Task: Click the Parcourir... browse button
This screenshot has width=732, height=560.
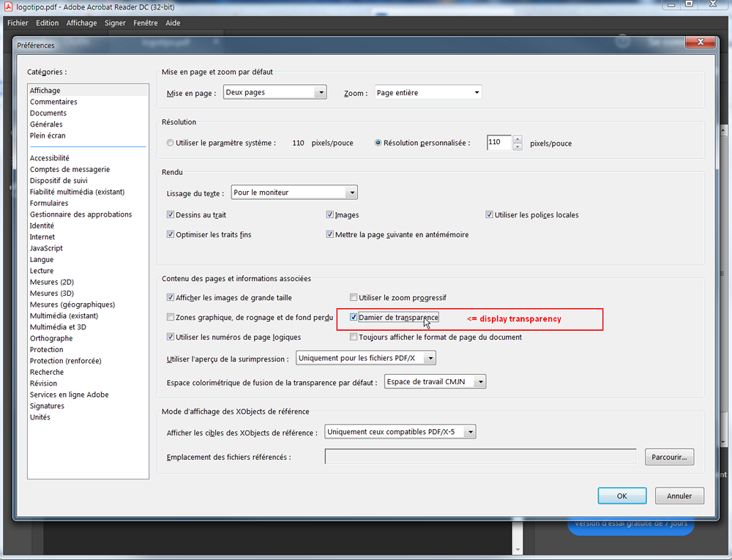Action: (x=670, y=457)
